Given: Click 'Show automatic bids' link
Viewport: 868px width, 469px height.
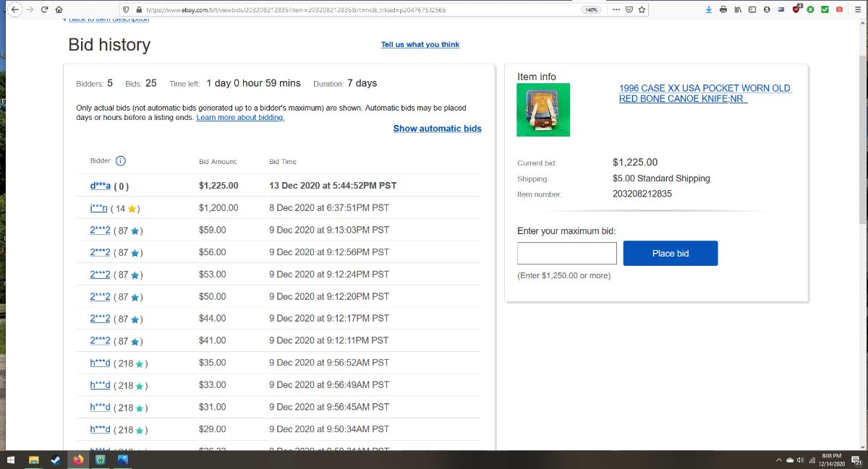Looking at the screenshot, I should point(438,129).
